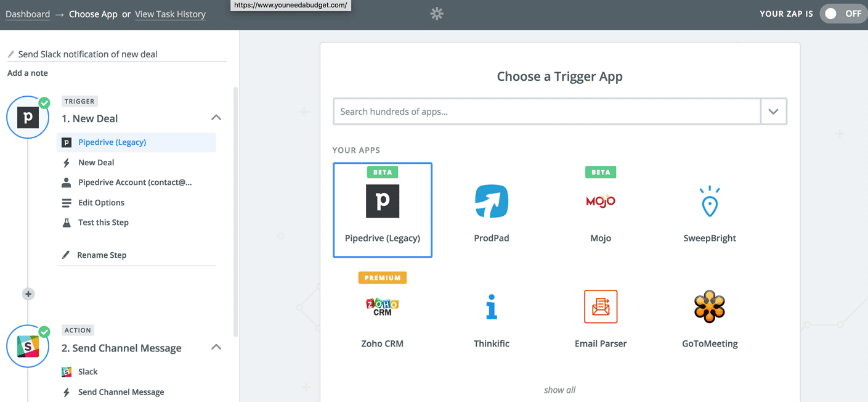
Task: Click the pencil icon beside Rename Step
Action: pyautogui.click(x=67, y=255)
